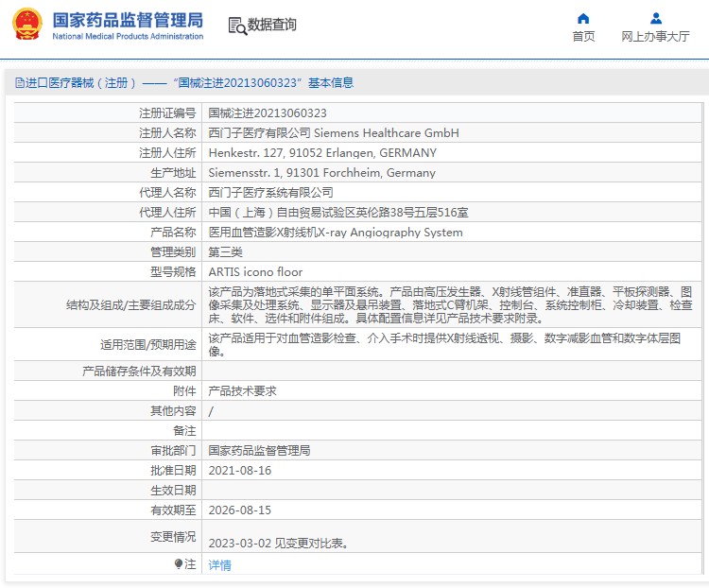Click the 型号规格 label

pyautogui.click(x=173, y=272)
